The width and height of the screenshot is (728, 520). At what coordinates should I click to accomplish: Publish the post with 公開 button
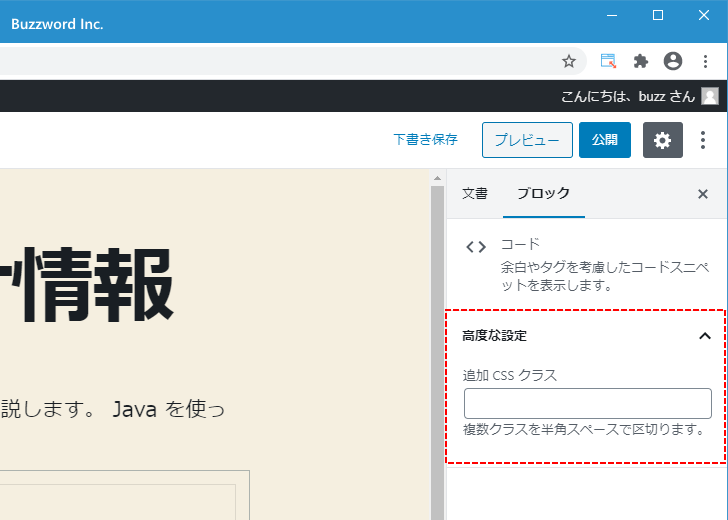click(604, 140)
